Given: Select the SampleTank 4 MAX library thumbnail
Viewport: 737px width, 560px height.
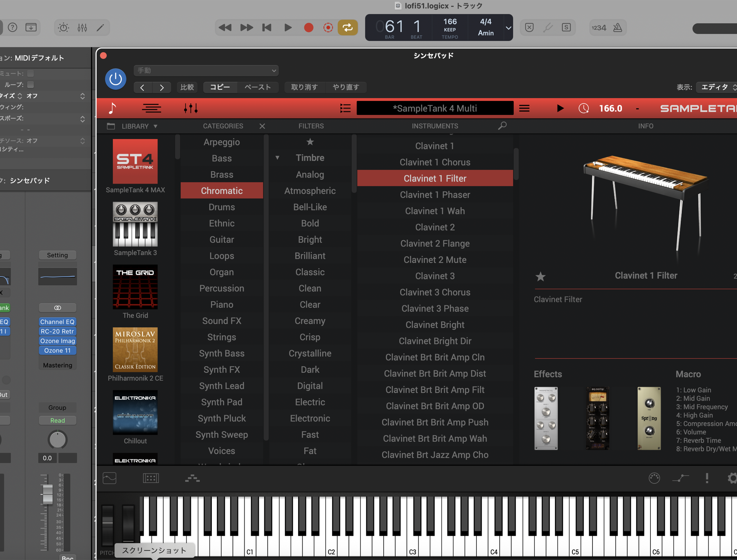Looking at the screenshot, I should 135,161.
